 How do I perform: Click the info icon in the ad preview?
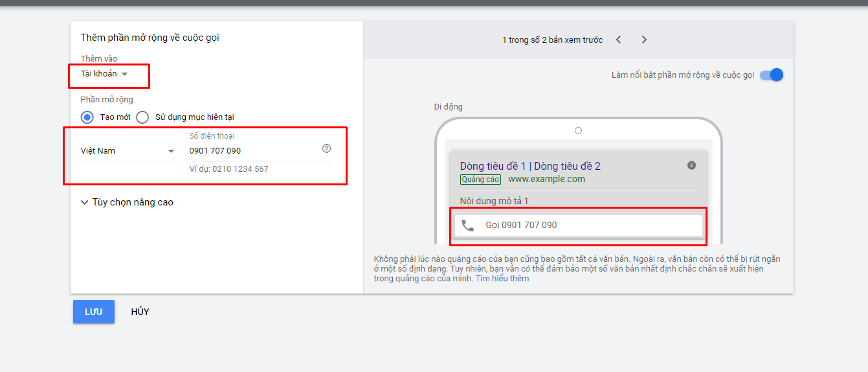(691, 165)
